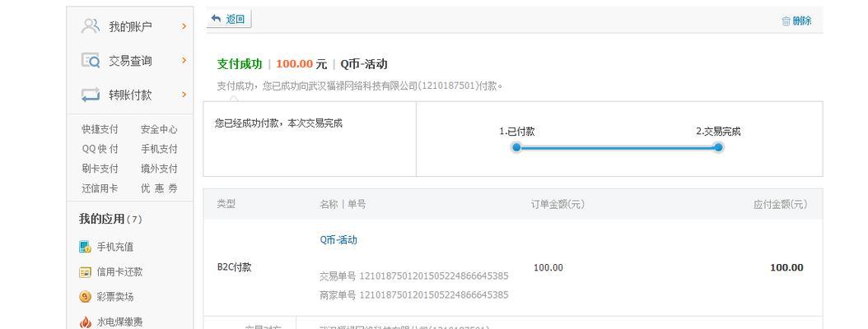Click the 信用卡还款 card icon
The image size is (868, 329).
click(86, 272)
